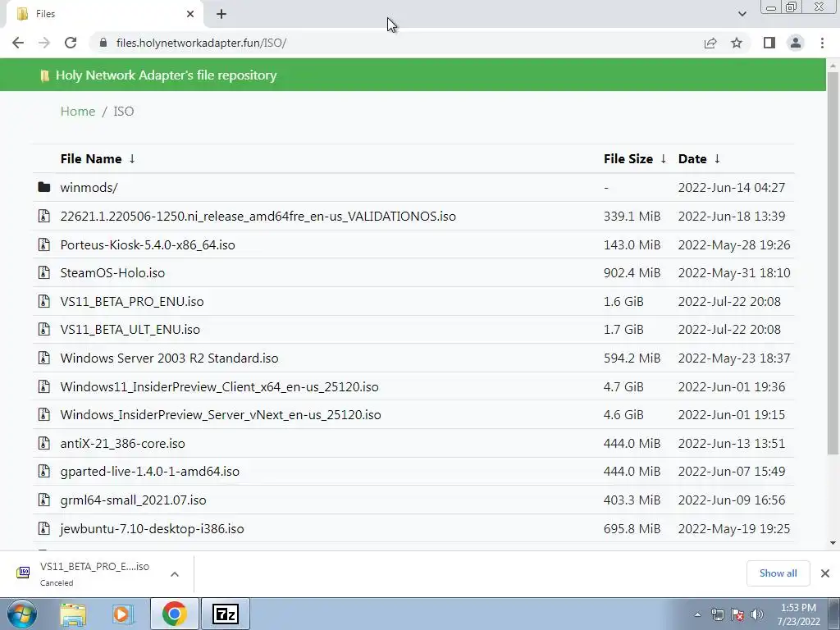Open the volume speaker tray icon
Image resolution: width=840 pixels, height=630 pixels.
click(756, 614)
